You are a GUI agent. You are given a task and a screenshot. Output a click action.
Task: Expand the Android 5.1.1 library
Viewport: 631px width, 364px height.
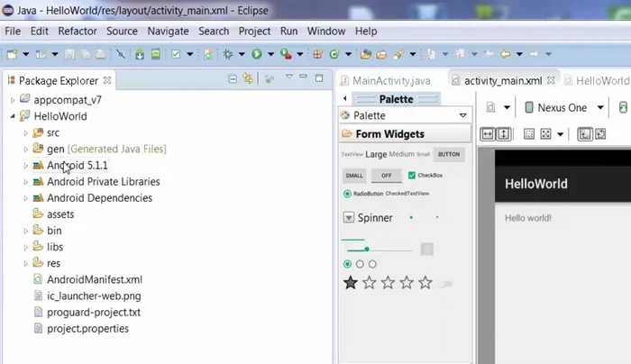(x=25, y=165)
